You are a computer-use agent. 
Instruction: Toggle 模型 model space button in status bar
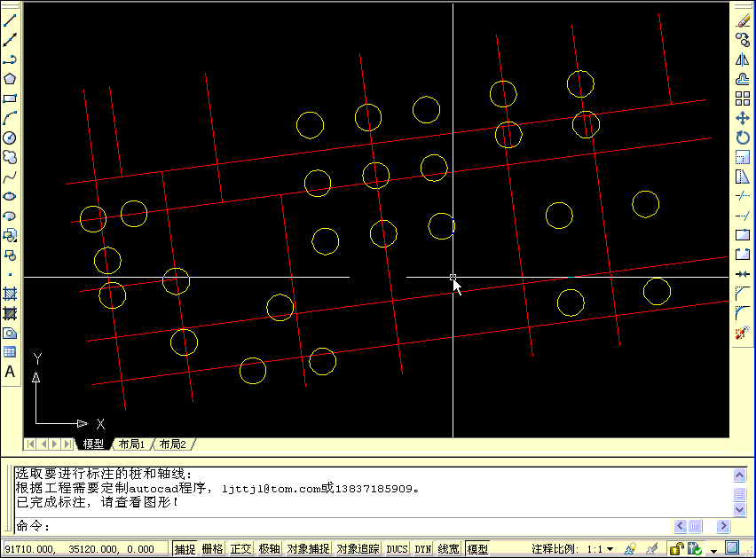point(477,549)
